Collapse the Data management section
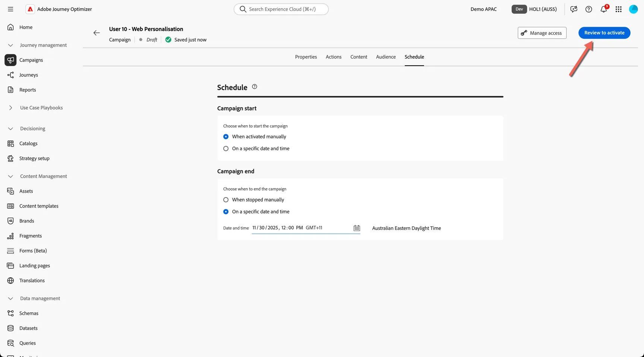This screenshot has height=357, width=644. (x=10, y=298)
